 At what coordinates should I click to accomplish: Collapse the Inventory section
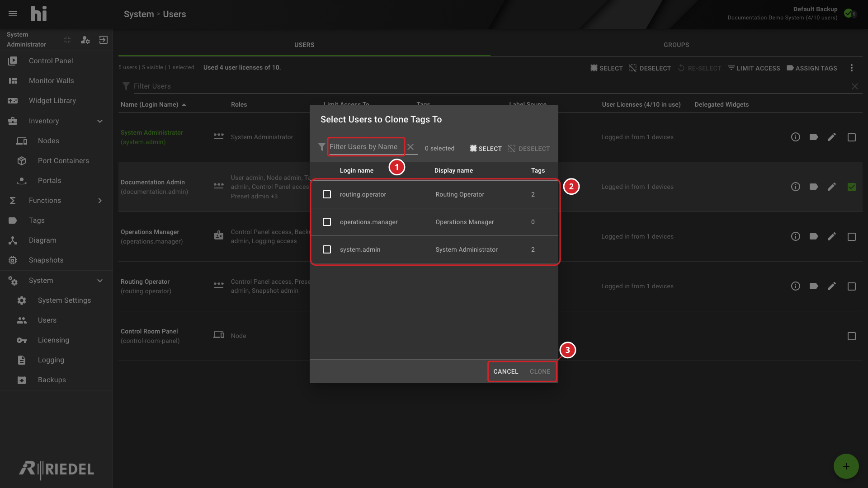tap(100, 121)
